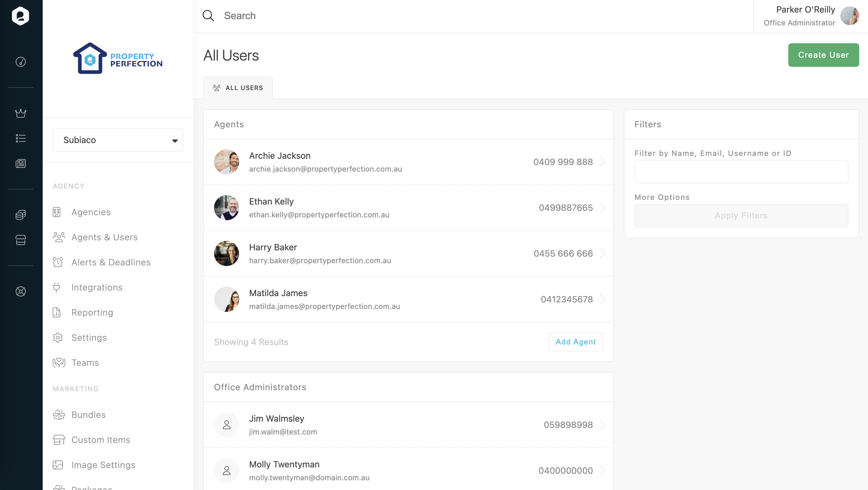Expand Archie Jackson row chevron

[x=603, y=162]
